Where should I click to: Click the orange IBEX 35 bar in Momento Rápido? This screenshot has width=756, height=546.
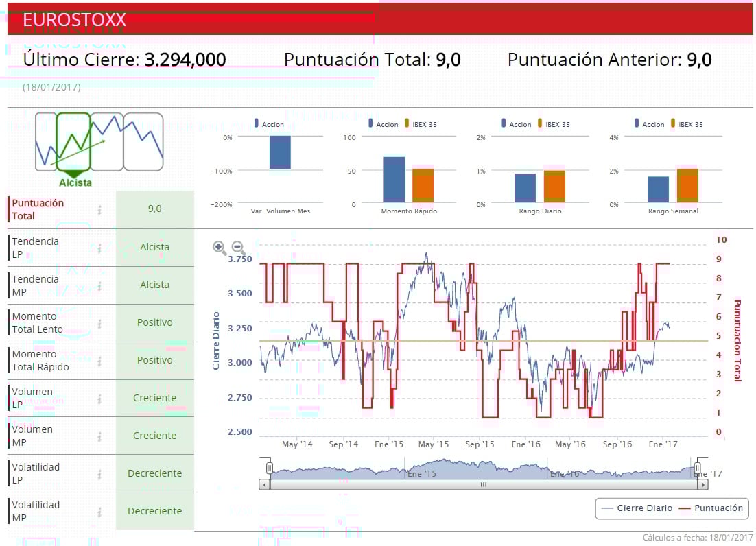pos(423,185)
